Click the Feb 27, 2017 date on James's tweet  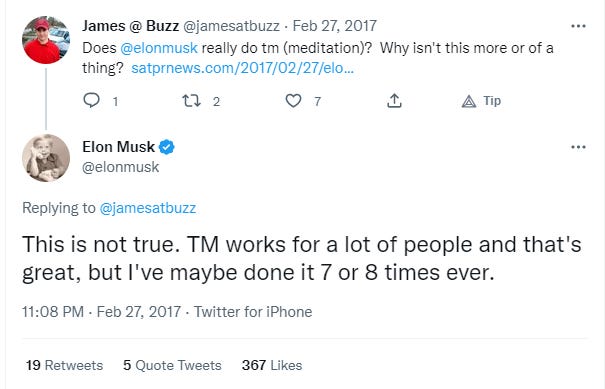(x=335, y=26)
